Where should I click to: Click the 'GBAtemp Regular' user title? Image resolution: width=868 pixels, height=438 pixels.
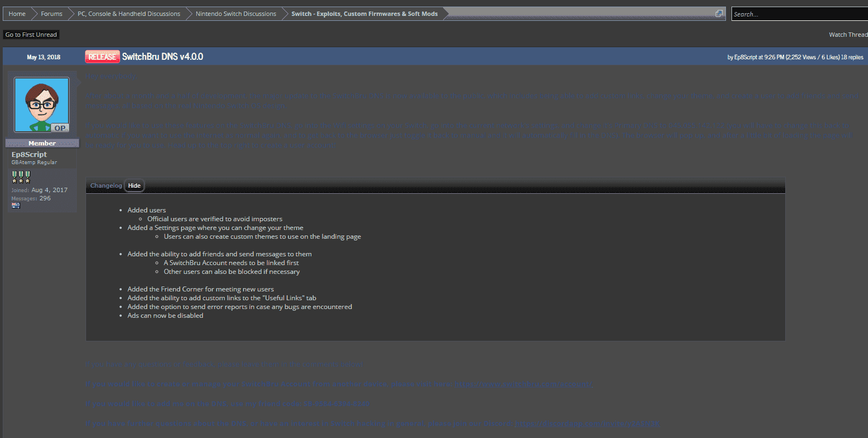click(x=35, y=162)
